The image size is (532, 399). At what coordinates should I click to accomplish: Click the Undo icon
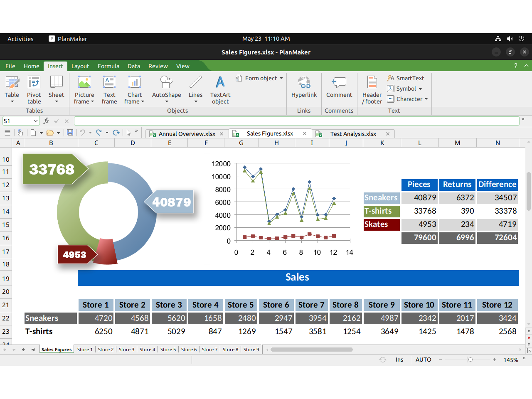coord(82,133)
